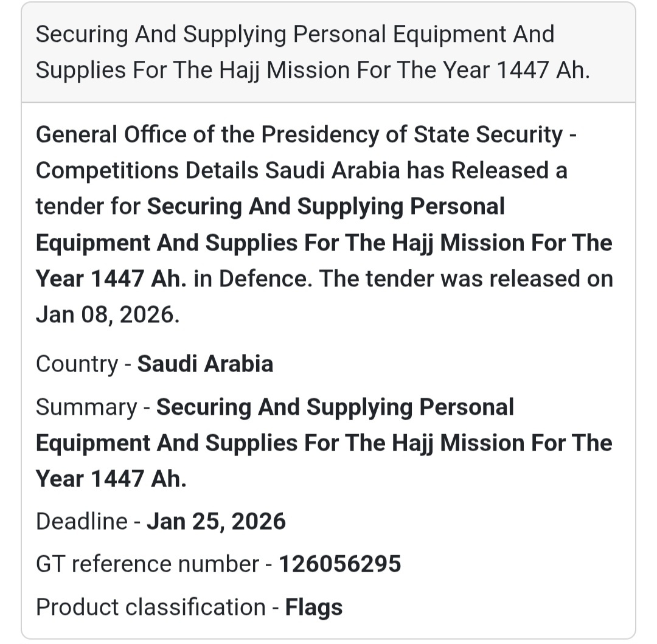This screenshot has width=657, height=644.
Task: Click the "Summary" field label
Action: [86, 407]
